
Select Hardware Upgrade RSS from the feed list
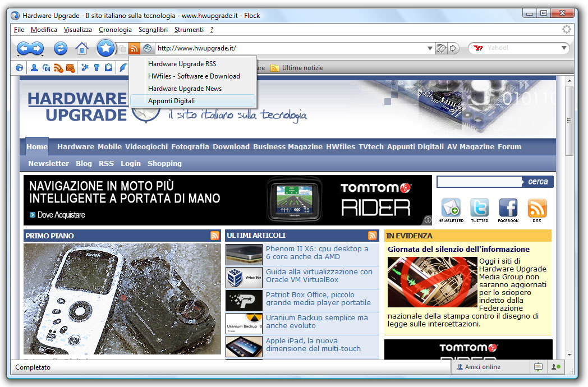(193, 64)
